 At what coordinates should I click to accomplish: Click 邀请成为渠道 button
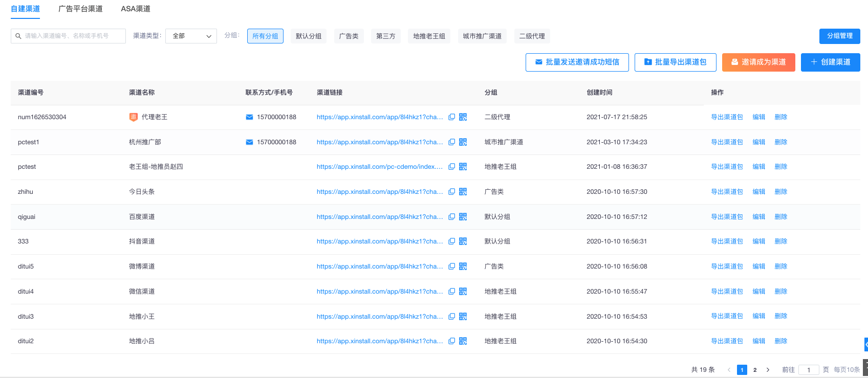(x=758, y=62)
